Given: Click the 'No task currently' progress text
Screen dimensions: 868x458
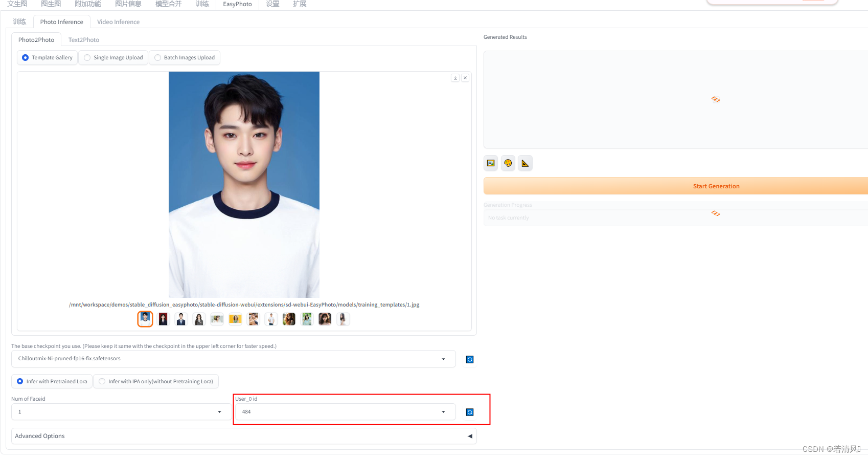Looking at the screenshot, I should pos(509,218).
